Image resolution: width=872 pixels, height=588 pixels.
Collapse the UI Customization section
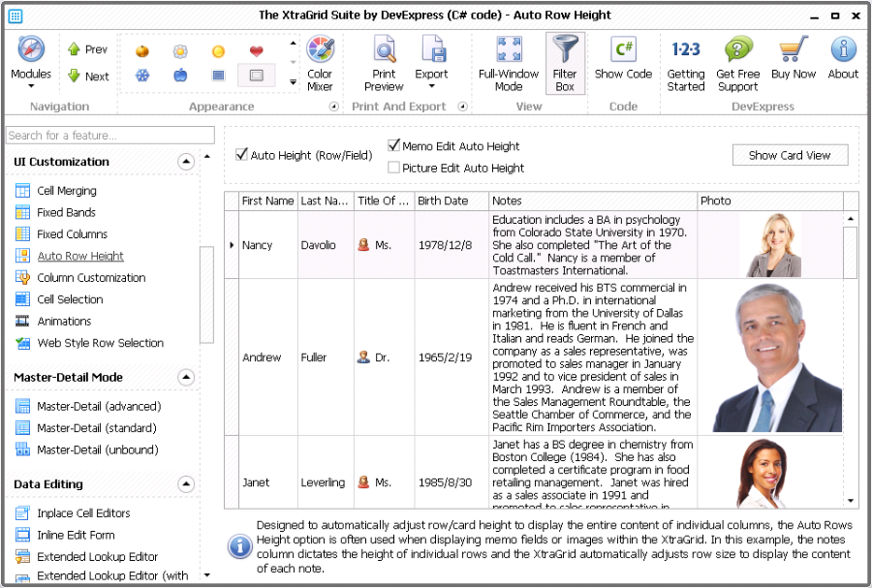click(x=185, y=162)
